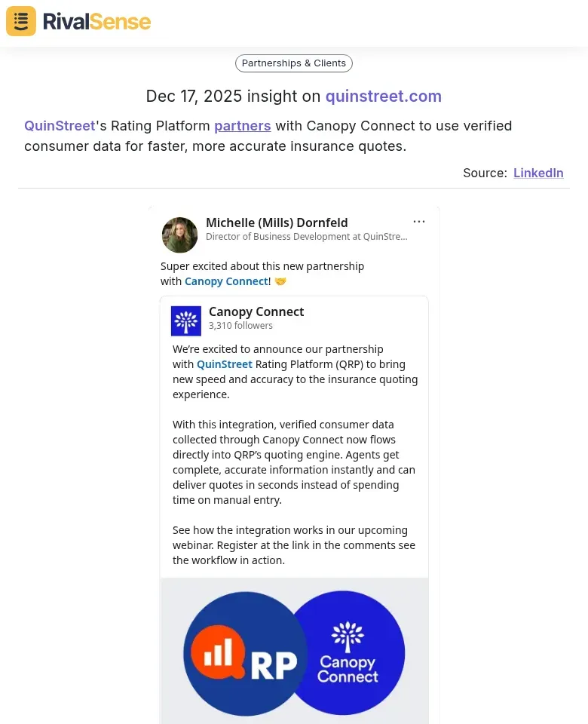Viewport: 588px width, 724px height.
Task: Click the Canopy Connect follower count
Action: 240,325
